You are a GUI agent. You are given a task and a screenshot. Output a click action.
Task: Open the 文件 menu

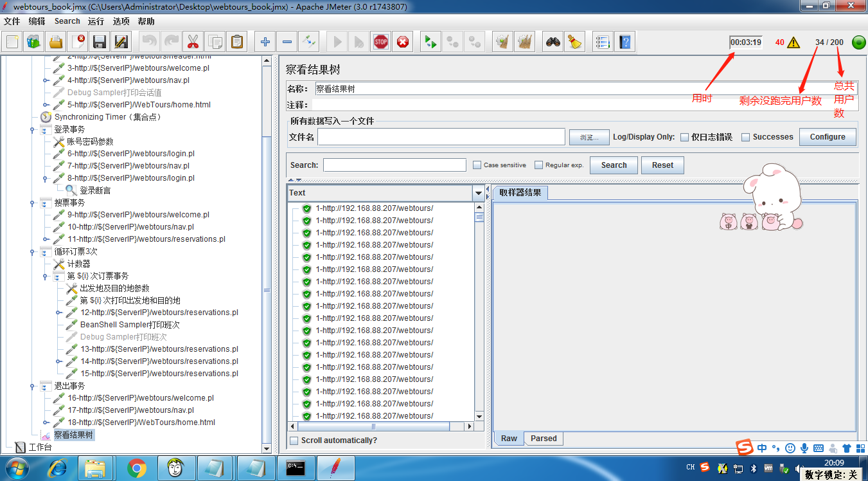point(12,21)
